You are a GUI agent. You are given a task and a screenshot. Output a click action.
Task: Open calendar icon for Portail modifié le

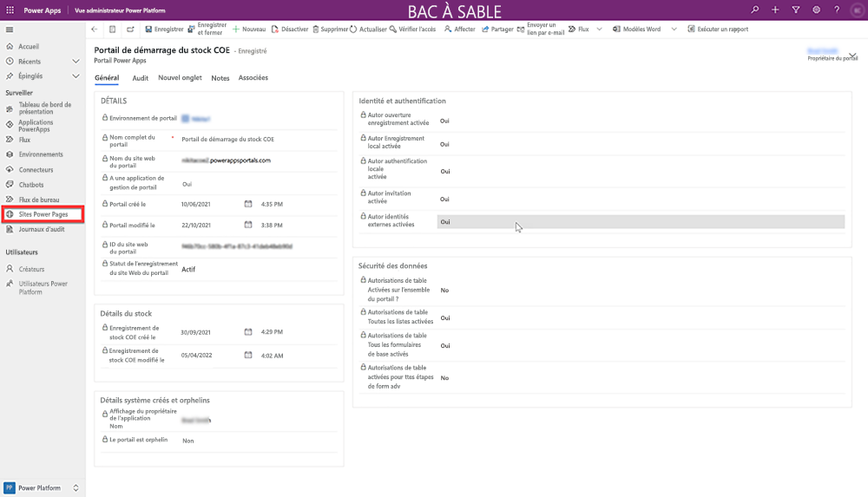tap(248, 225)
